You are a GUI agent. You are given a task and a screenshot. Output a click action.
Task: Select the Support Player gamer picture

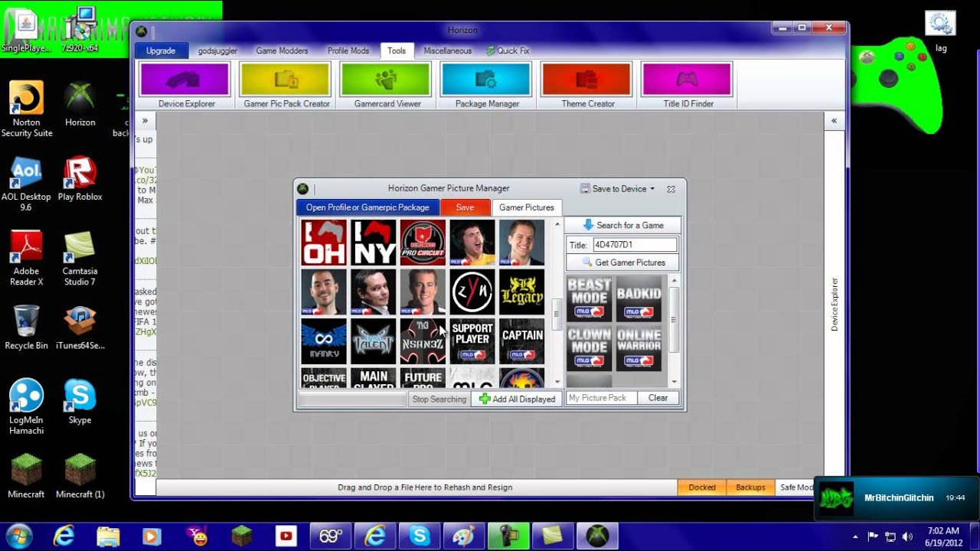pyautogui.click(x=472, y=341)
